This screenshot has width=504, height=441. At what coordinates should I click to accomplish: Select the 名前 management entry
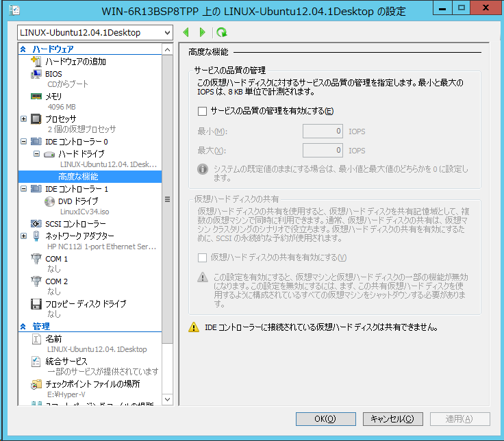point(53,339)
